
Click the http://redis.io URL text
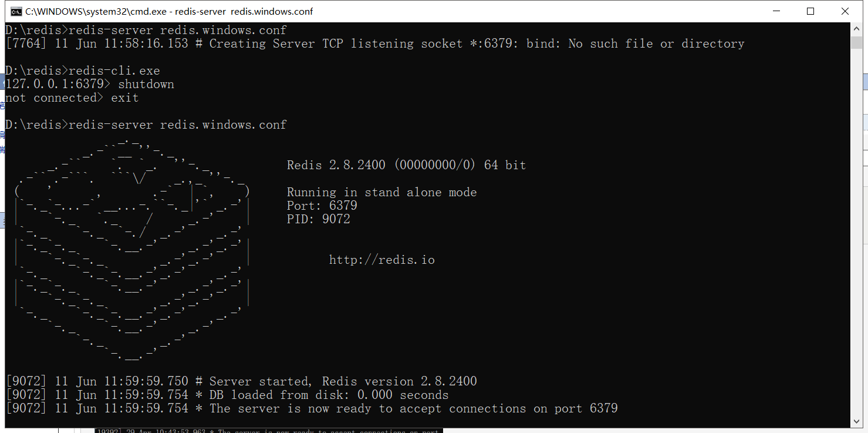pos(382,260)
